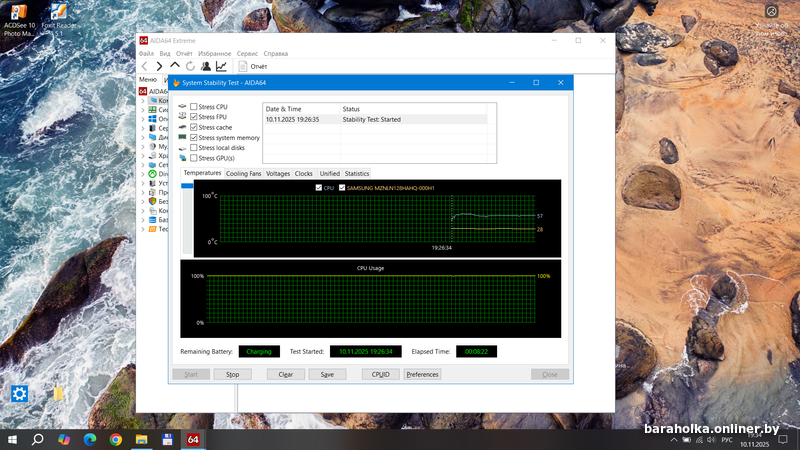Open the blue gear settings desktop icon
Screen dimensions: 800x450
(x=19, y=394)
